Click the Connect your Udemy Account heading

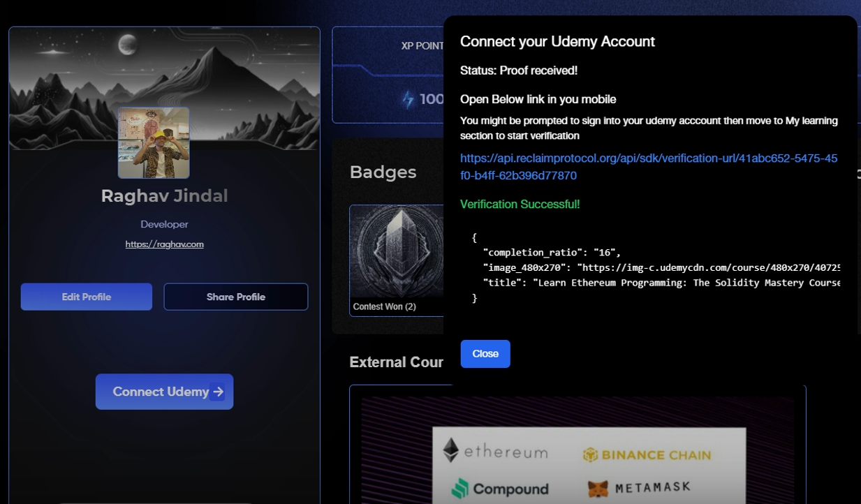[x=557, y=41]
